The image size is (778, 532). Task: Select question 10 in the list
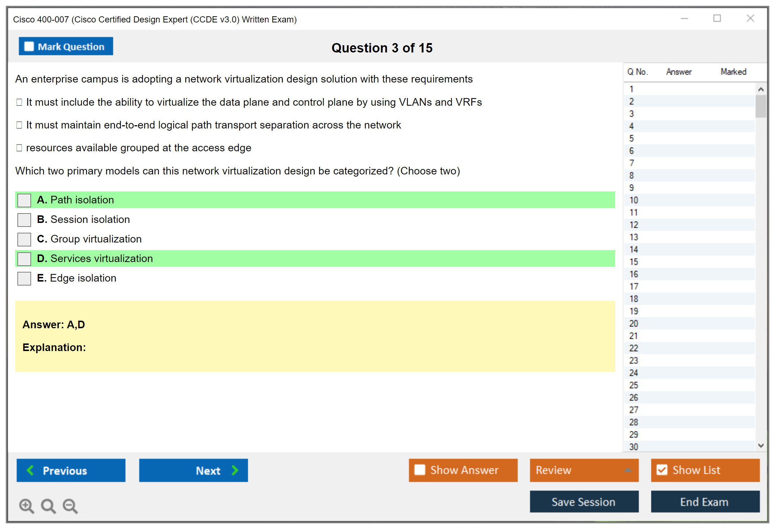(x=634, y=200)
